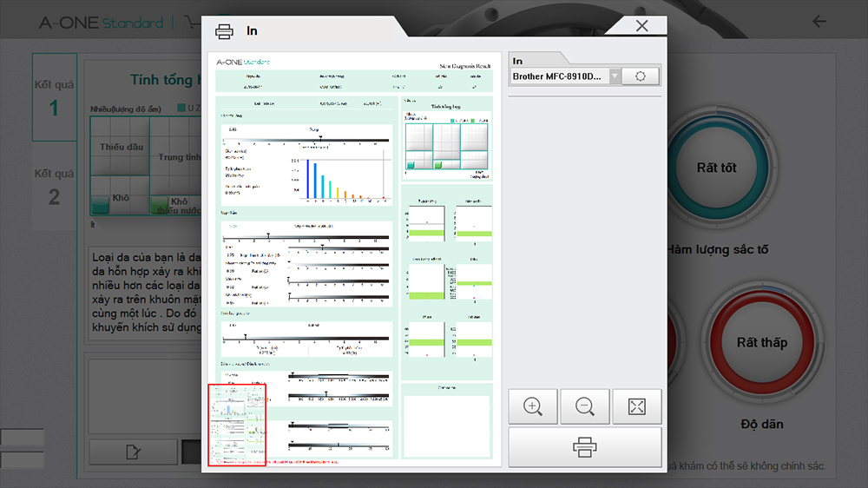Select the Thiếu dầu skin type cell

pos(120,148)
